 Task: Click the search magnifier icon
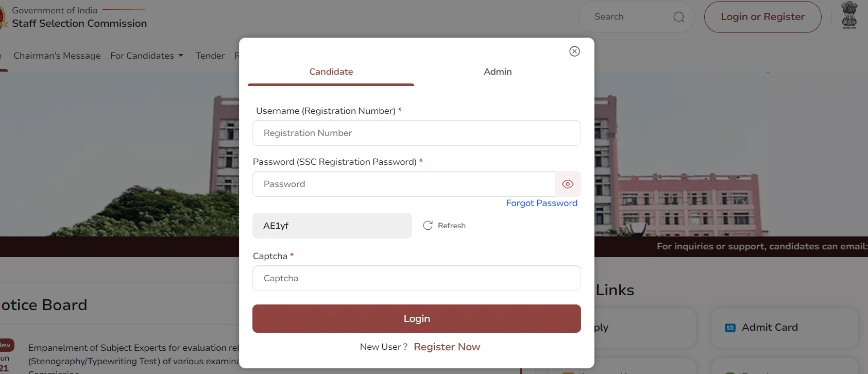[x=679, y=17]
